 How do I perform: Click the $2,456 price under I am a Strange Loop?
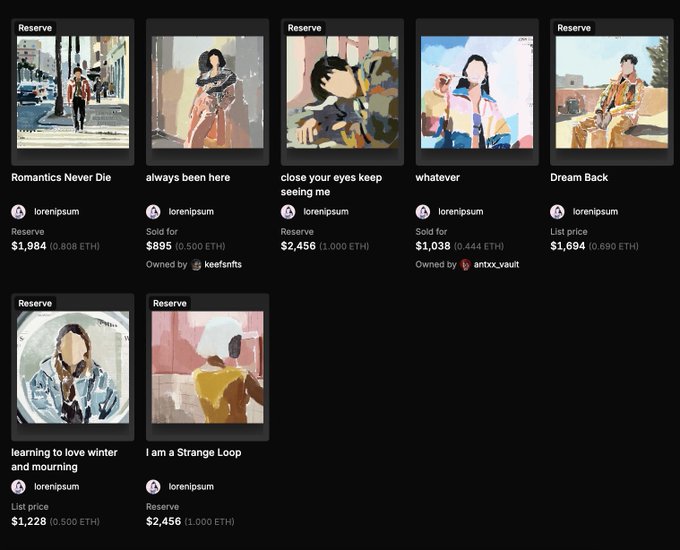(163, 521)
